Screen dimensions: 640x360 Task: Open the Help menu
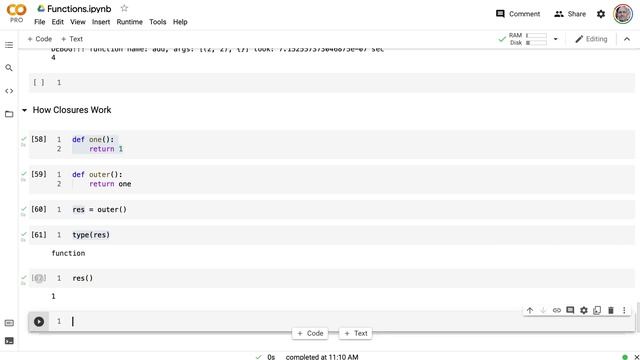click(x=180, y=22)
